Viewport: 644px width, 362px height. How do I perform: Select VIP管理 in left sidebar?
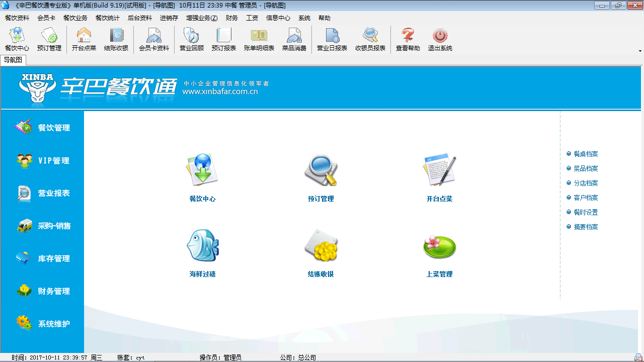click(x=42, y=160)
